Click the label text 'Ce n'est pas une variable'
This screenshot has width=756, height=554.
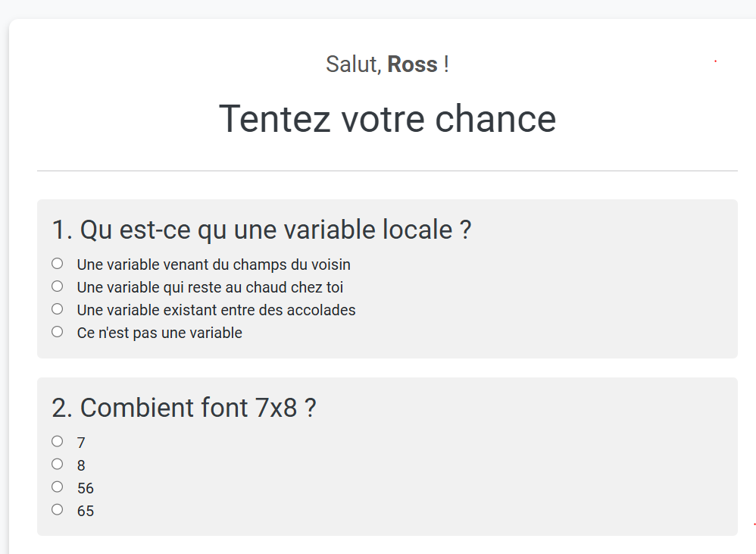click(x=160, y=333)
